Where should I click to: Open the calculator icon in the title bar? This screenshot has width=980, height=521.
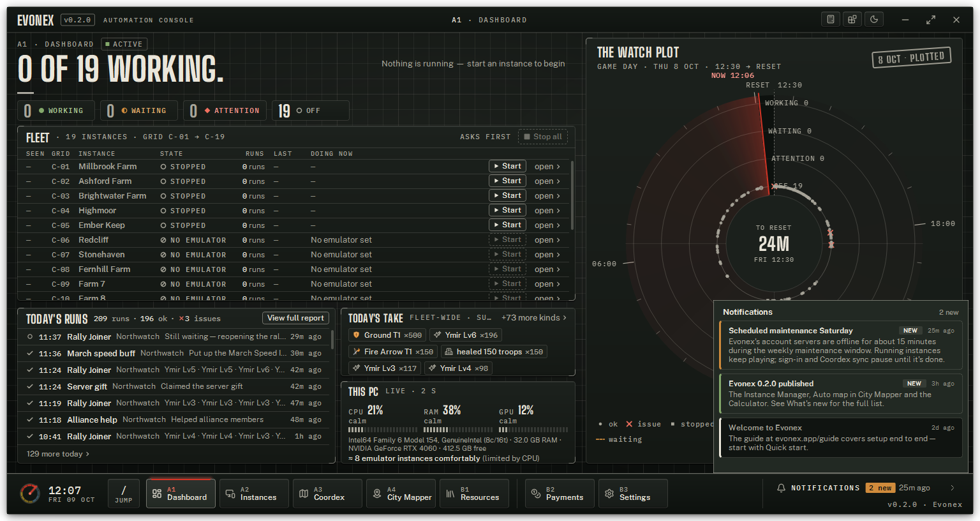[831, 19]
